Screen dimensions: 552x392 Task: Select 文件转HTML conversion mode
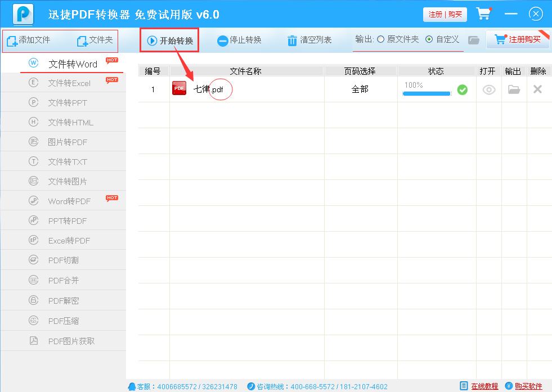(x=64, y=122)
